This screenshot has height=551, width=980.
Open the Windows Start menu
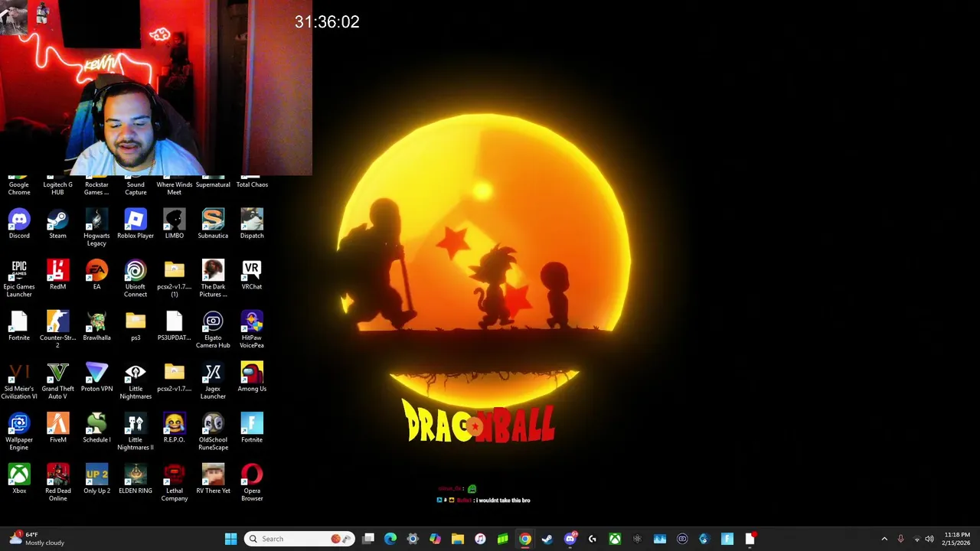[x=230, y=539]
